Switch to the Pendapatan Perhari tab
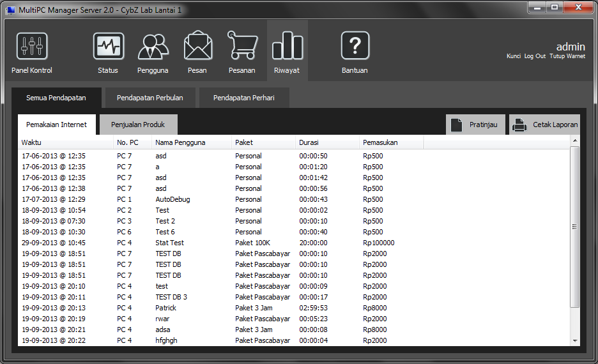The width and height of the screenshot is (598, 364). tap(243, 98)
